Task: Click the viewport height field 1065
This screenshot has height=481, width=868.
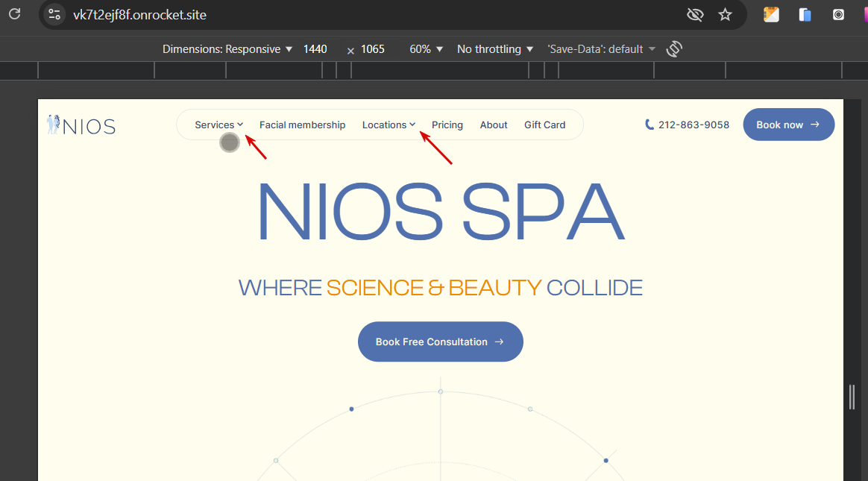Action: [373, 48]
